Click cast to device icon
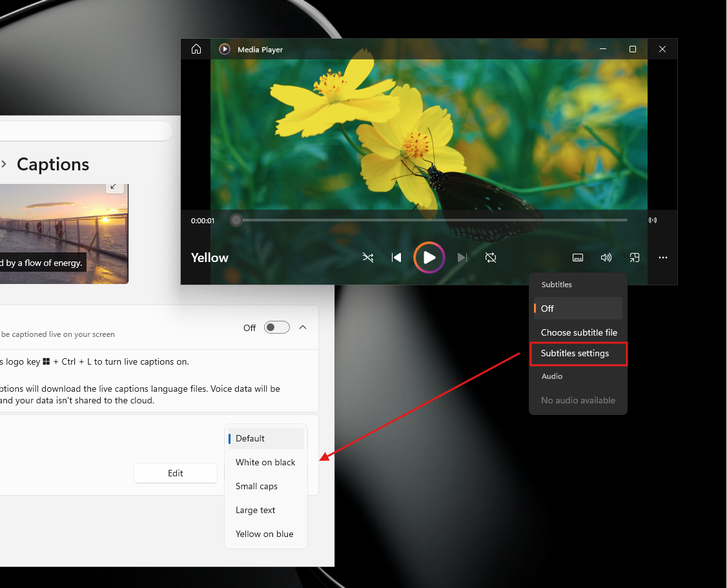This screenshot has height=588, width=727. [653, 220]
